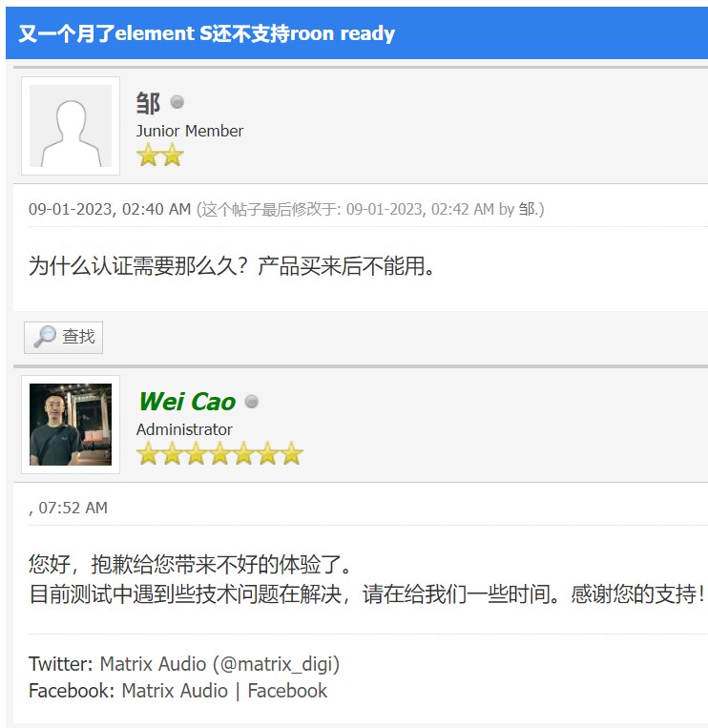This screenshot has height=728, width=708.
Task: Click the first Administrator rank star
Action: click(x=148, y=454)
